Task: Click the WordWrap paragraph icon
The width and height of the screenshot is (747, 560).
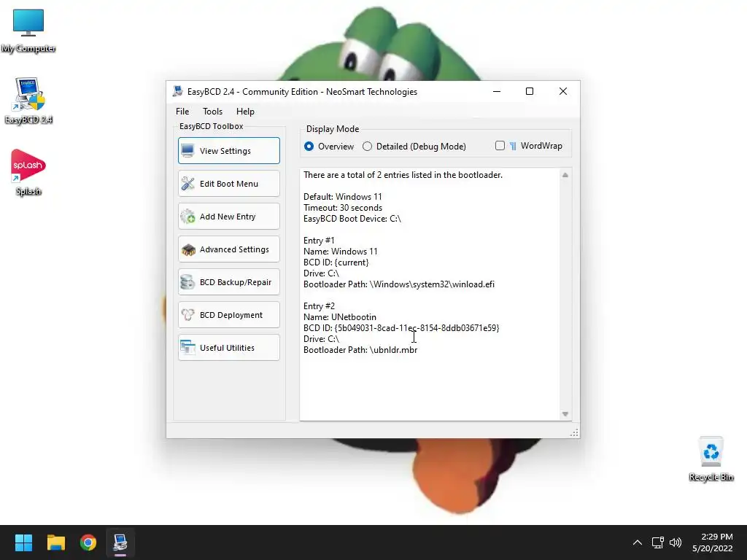Action: click(513, 146)
